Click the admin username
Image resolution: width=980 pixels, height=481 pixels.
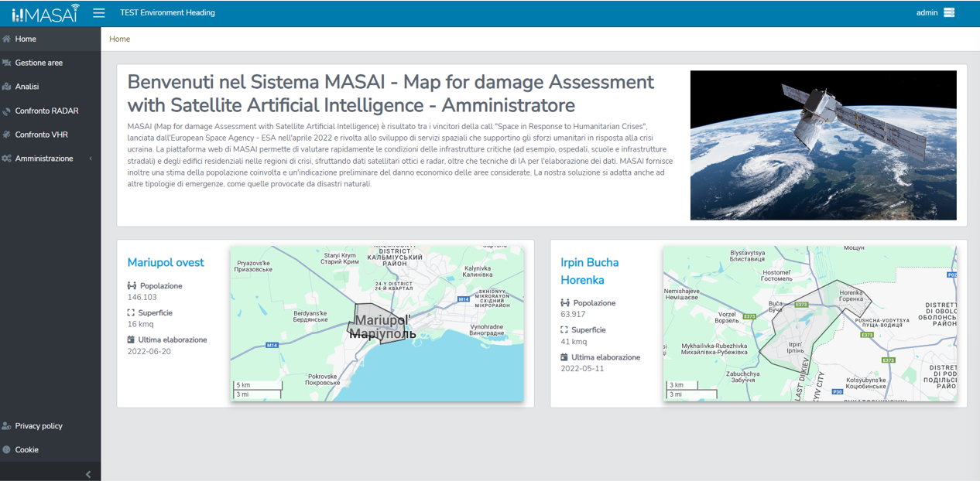tap(927, 13)
